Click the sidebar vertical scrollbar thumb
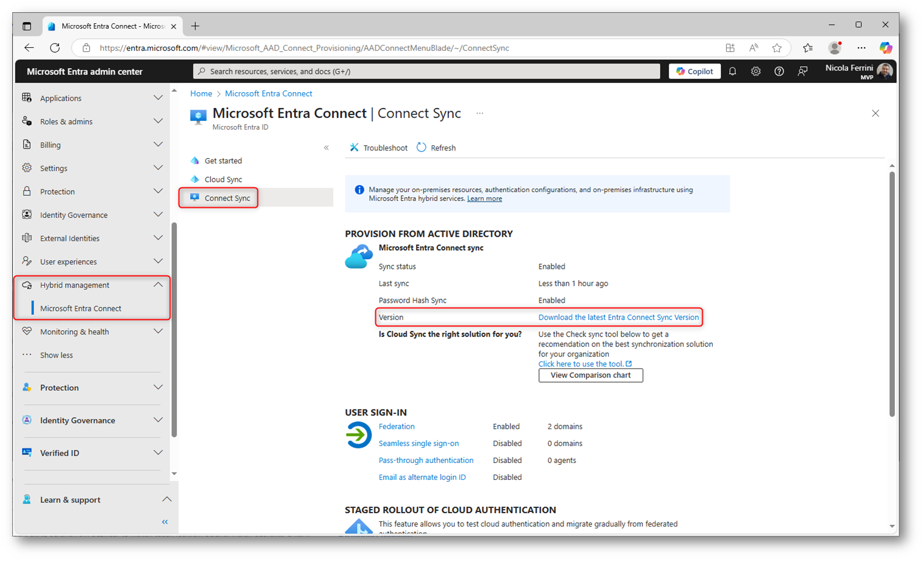The height and width of the screenshot is (561, 924). pos(174,329)
